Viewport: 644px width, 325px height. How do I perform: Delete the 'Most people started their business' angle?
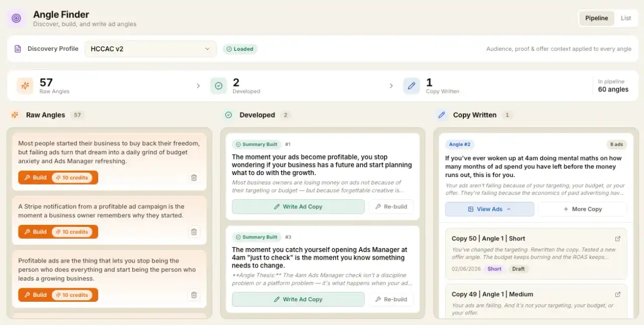point(194,178)
